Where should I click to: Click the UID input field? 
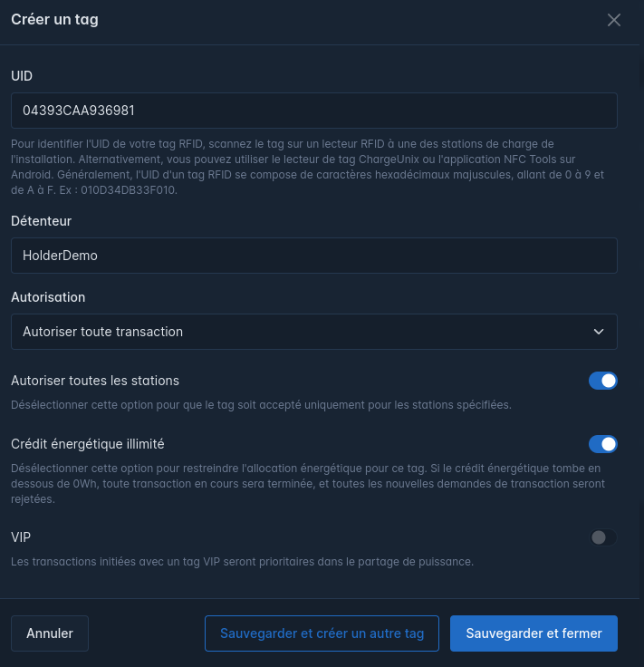[314, 111]
